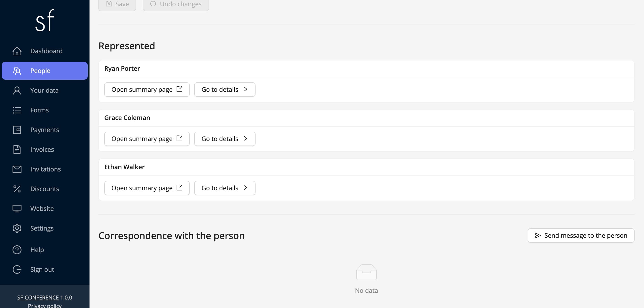The width and height of the screenshot is (644, 308).
Task: Go to Forms section
Action: pyautogui.click(x=45, y=110)
